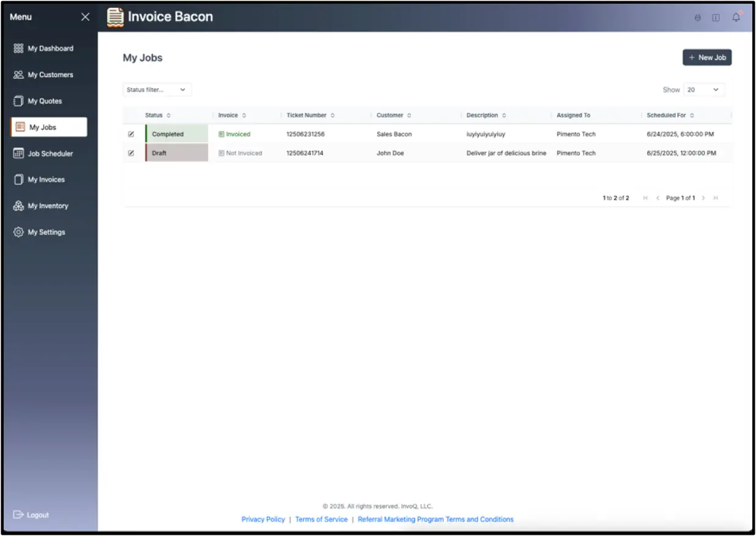Go to last page arrow

(716, 198)
